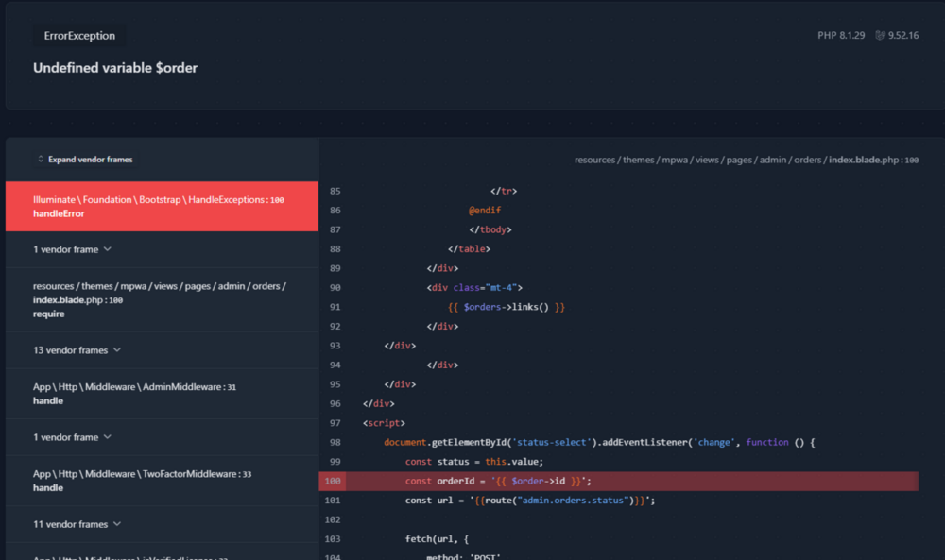This screenshot has height=560, width=945.
Task: Click the ErrorException label badge
Action: coord(79,36)
